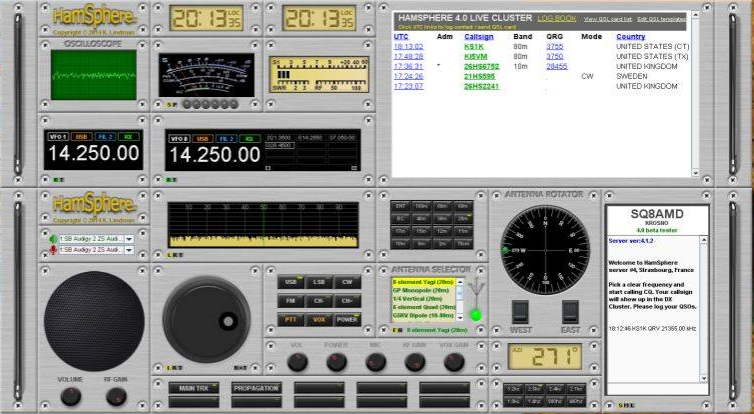The width and height of the screenshot is (754, 414).
Task: Click the large VFO tuning dial
Action: click(206, 319)
